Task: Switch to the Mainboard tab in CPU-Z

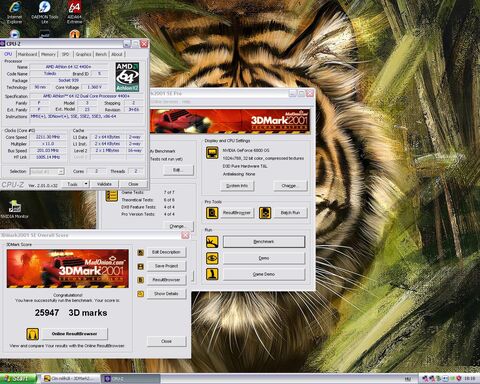Action: [x=27, y=54]
